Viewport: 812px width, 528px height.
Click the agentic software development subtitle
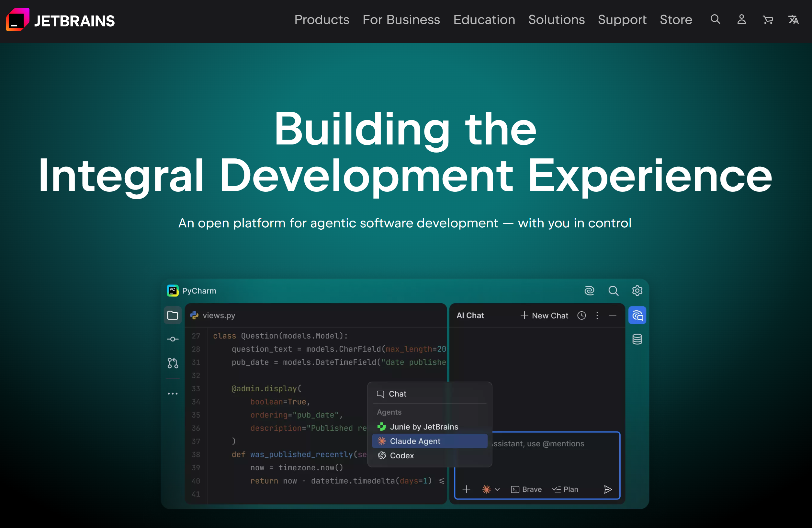pos(405,223)
